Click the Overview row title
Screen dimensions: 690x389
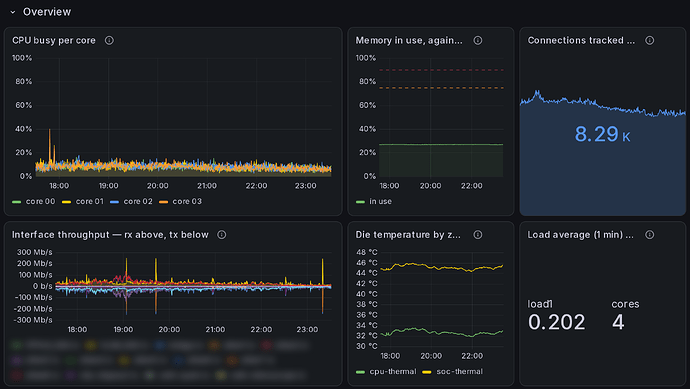(47, 12)
